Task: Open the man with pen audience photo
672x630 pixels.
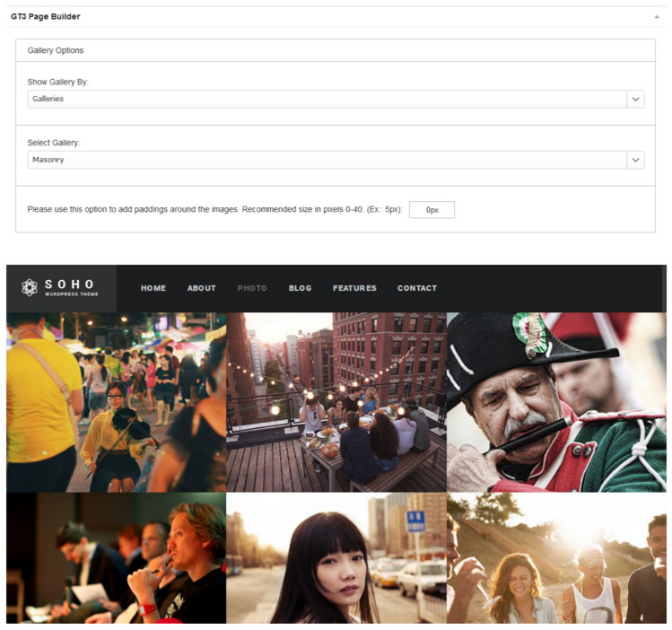Action: pos(116,558)
